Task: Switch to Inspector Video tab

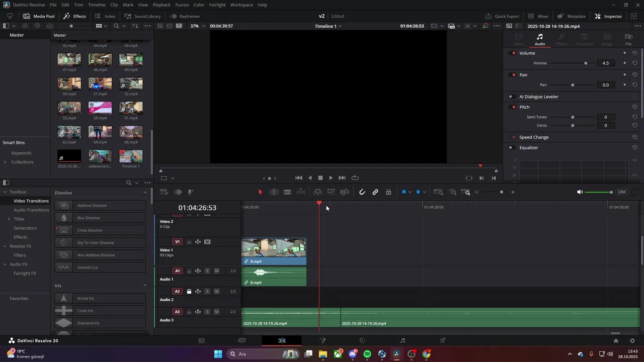Action: [518, 39]
